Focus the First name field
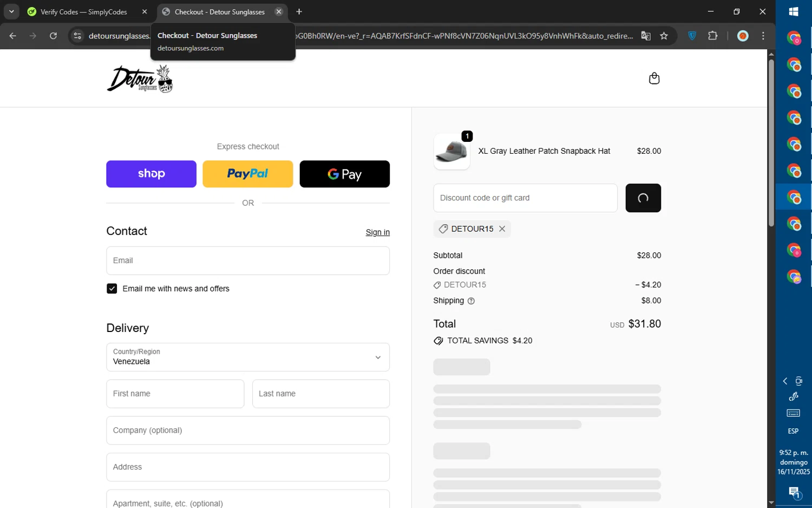The width and height of the screenshot is (812, 508). tap(175, 394)
